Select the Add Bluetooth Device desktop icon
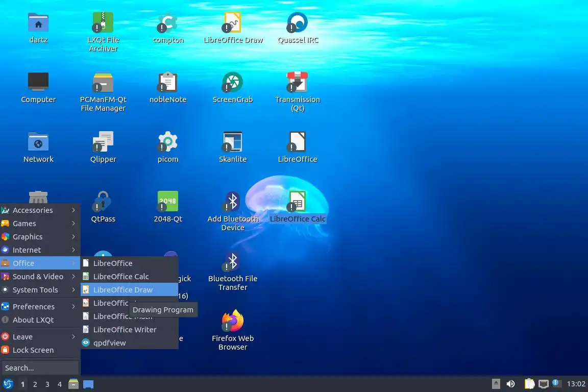 [x=233, y=201]
